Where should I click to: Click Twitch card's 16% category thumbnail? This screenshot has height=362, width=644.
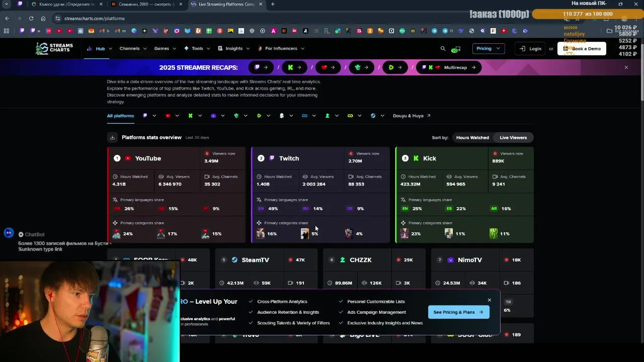coord(260,233)
